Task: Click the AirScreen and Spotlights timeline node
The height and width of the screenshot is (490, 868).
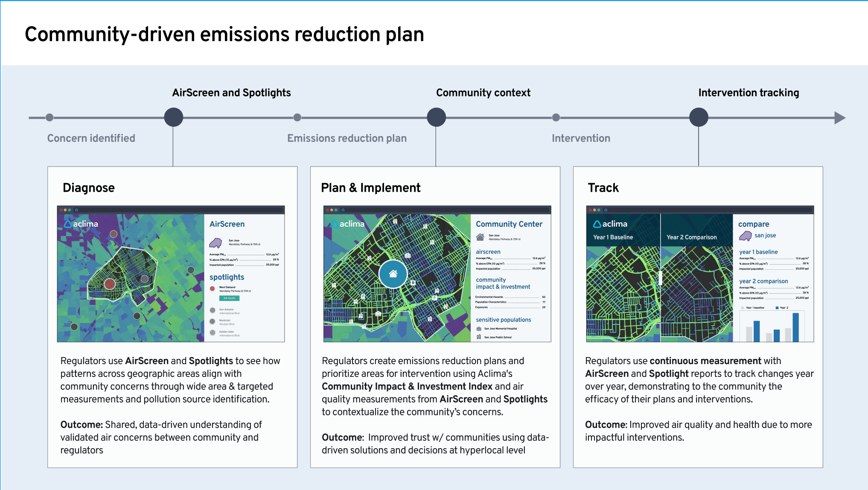Action: tap(174, 117)
